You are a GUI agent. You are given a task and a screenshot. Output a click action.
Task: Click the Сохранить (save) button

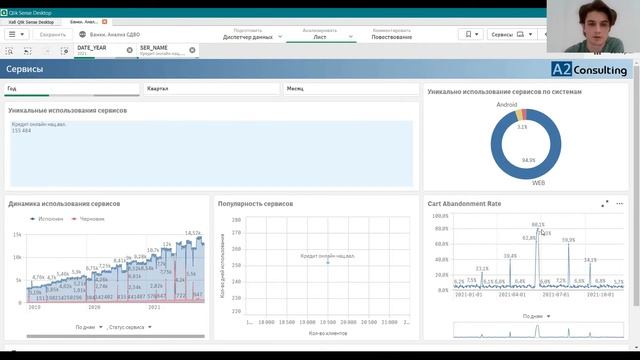coord(53,35)
